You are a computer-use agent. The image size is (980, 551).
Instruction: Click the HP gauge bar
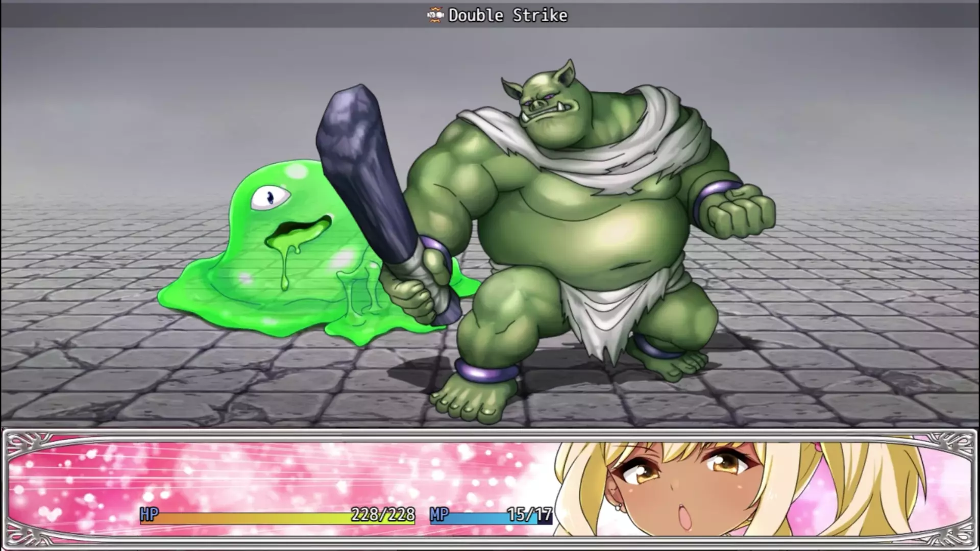(x=277, y=519)
